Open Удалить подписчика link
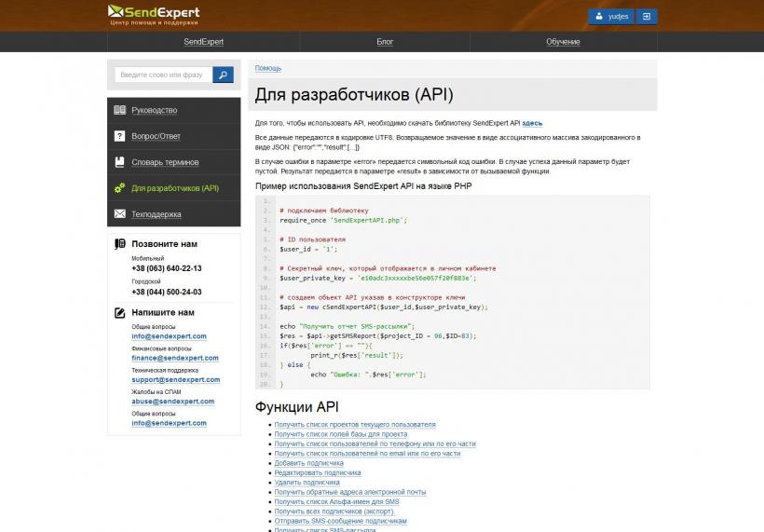 [x=307, y=483]
